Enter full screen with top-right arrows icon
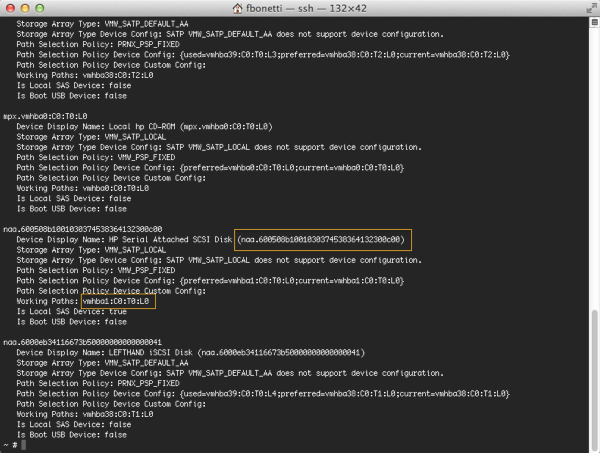This screenshot has height=453, width=600. tap(591, 8)
